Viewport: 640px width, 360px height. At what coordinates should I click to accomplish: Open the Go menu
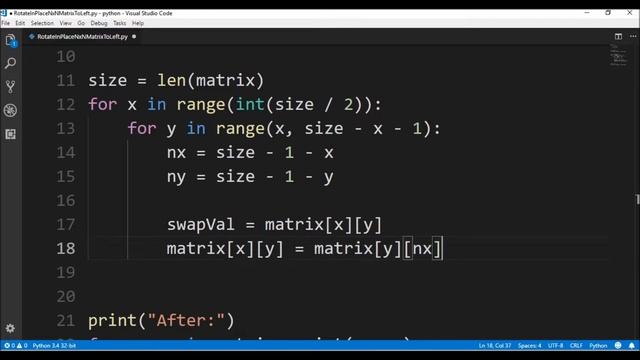click(x=81, y=23)
